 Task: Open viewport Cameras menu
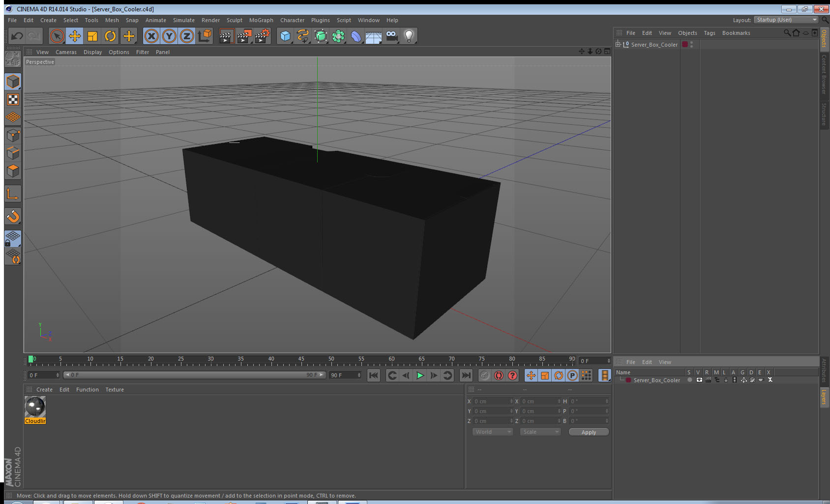coord(66,52)
